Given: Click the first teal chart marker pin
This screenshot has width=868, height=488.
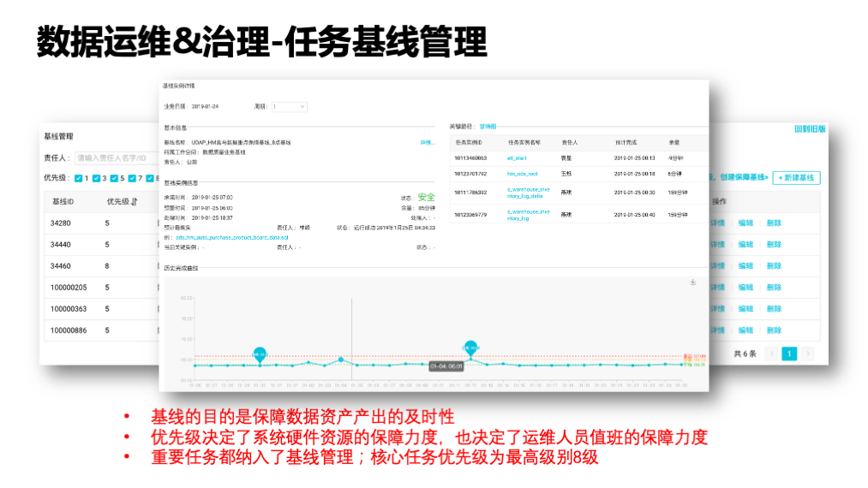Looking at the screenshot, I should (x=260, y=352).
